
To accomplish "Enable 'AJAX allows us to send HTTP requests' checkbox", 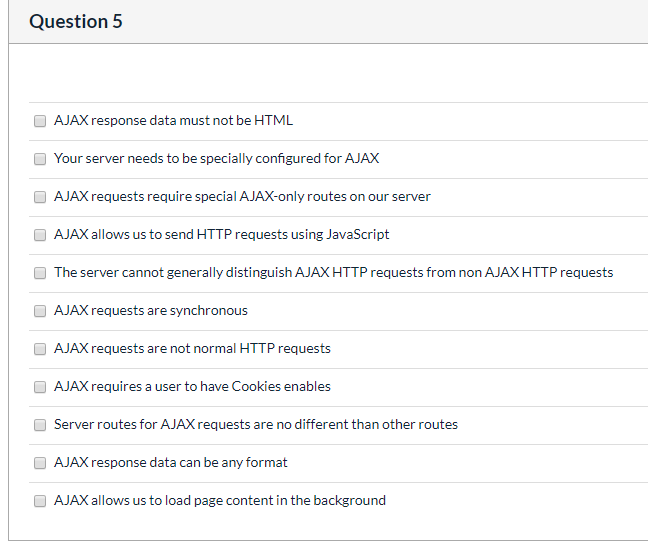I will click(x=40, y=235).
